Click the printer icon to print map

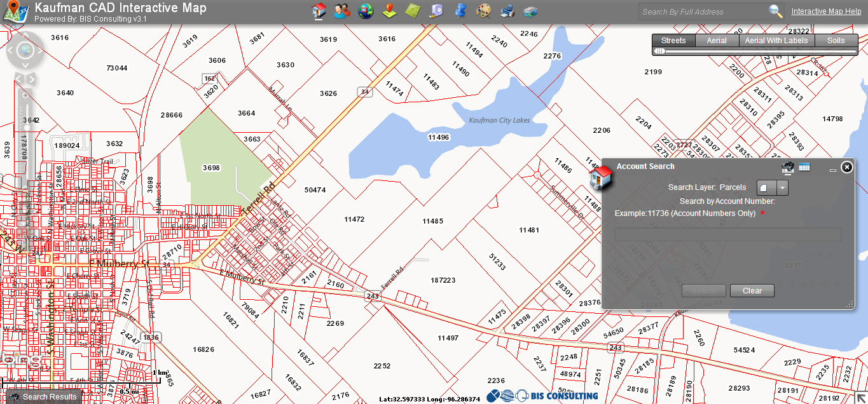click(x=507, y=11)
